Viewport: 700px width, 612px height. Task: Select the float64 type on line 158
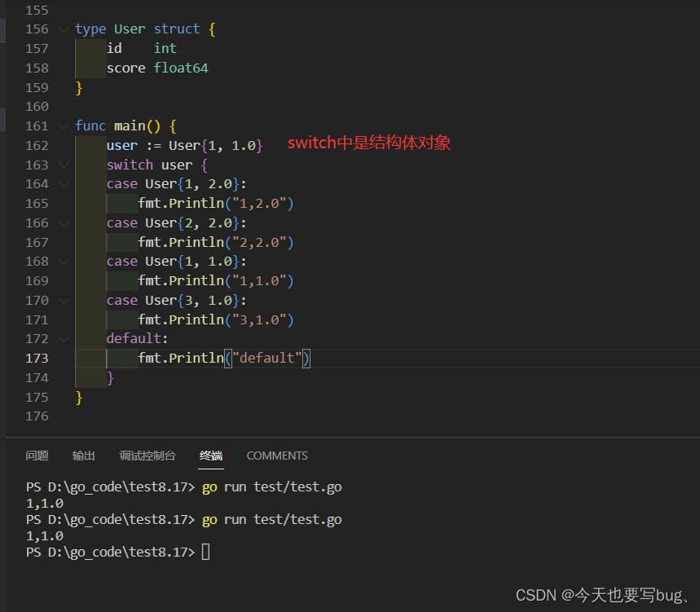(181, 68)
